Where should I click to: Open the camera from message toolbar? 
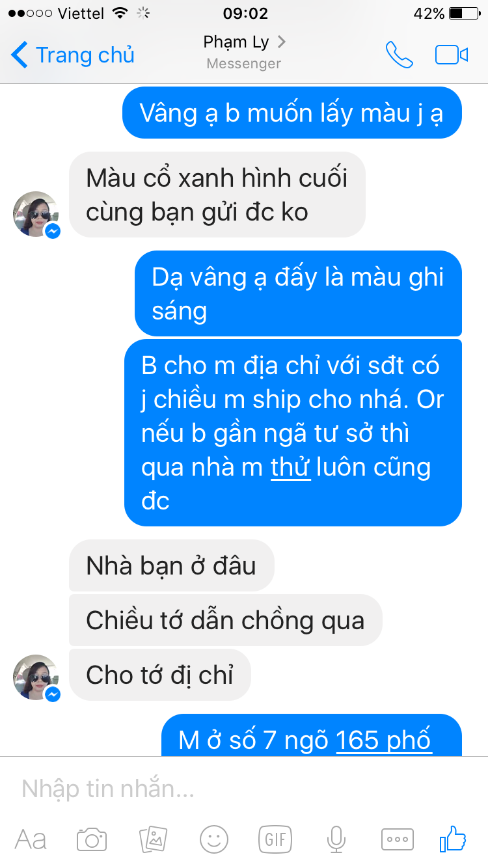[92, 839]
